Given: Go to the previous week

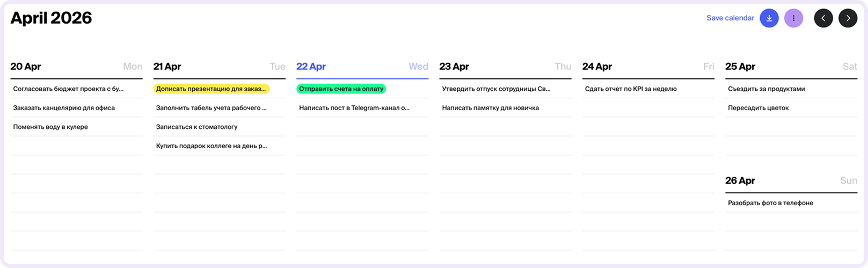Looking at the screenshot, I should [x=823, y=18].
